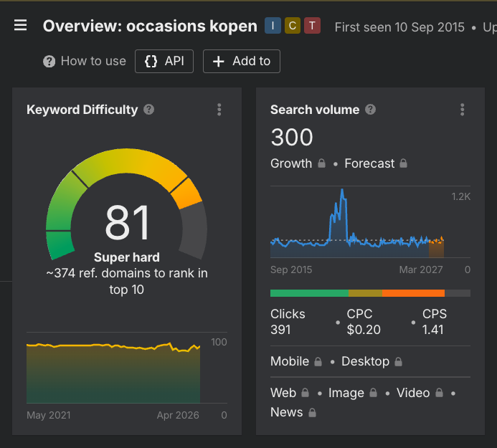The width and height of the screenshot is (497, 448).
Task: Open Keyword Difficulty help tooltip icon
Action: 148,110
